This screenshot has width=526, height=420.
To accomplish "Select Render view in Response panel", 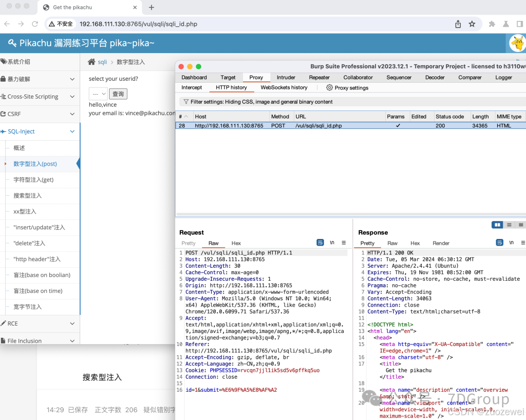I will (x=441, y=243).
